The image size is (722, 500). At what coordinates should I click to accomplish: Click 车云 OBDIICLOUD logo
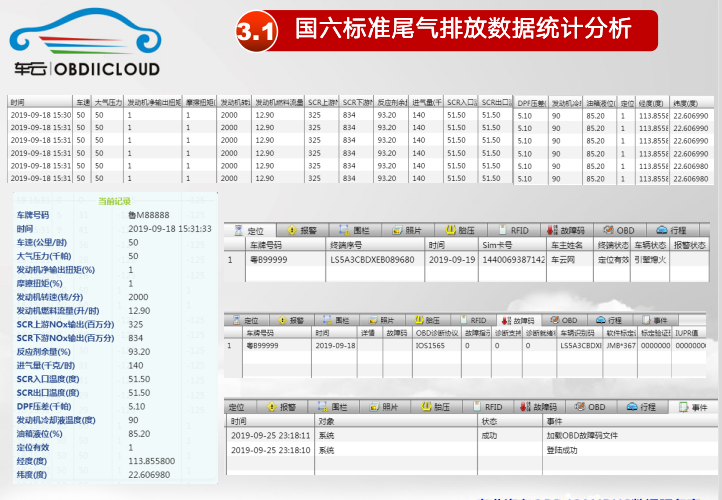86,42
